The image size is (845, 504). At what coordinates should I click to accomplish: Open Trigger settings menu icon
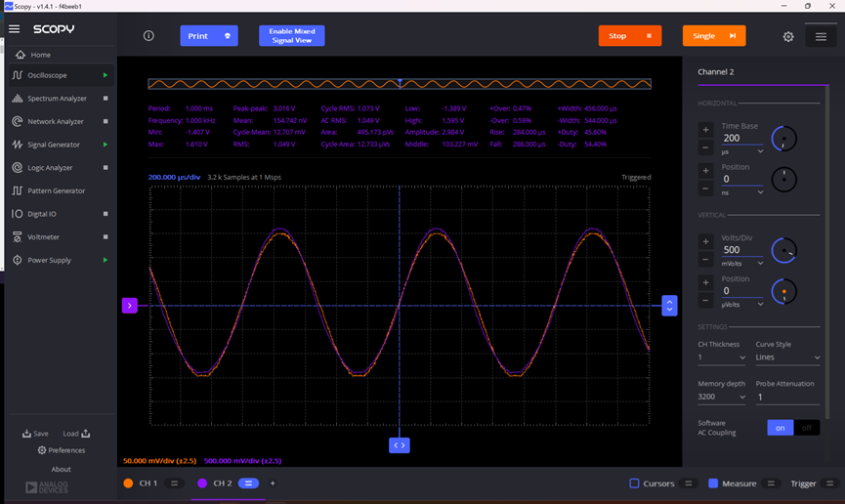[x=830, y=483]
